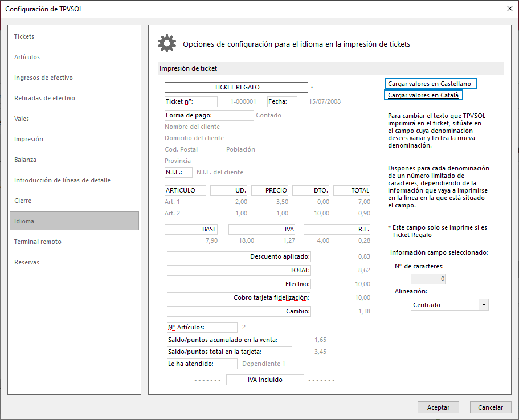This screenshot has width=519, height=420.
Task: Click the ARTICULO column header field
Action: tap(185, 190)
